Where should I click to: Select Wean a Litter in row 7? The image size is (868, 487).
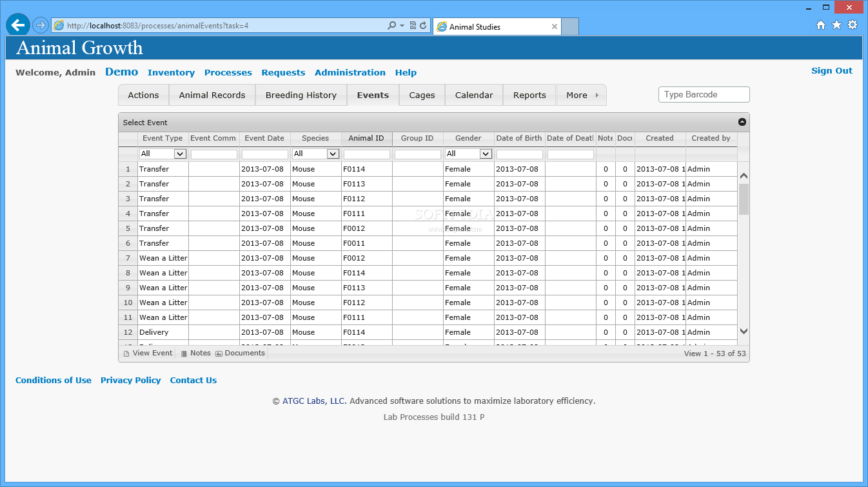[x=163, y=258]
